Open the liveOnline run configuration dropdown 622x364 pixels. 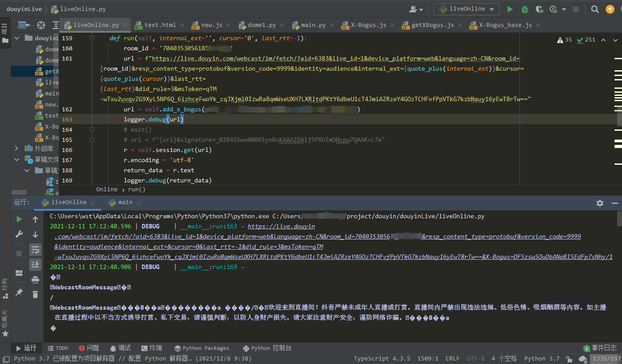[x=466, y=9]
